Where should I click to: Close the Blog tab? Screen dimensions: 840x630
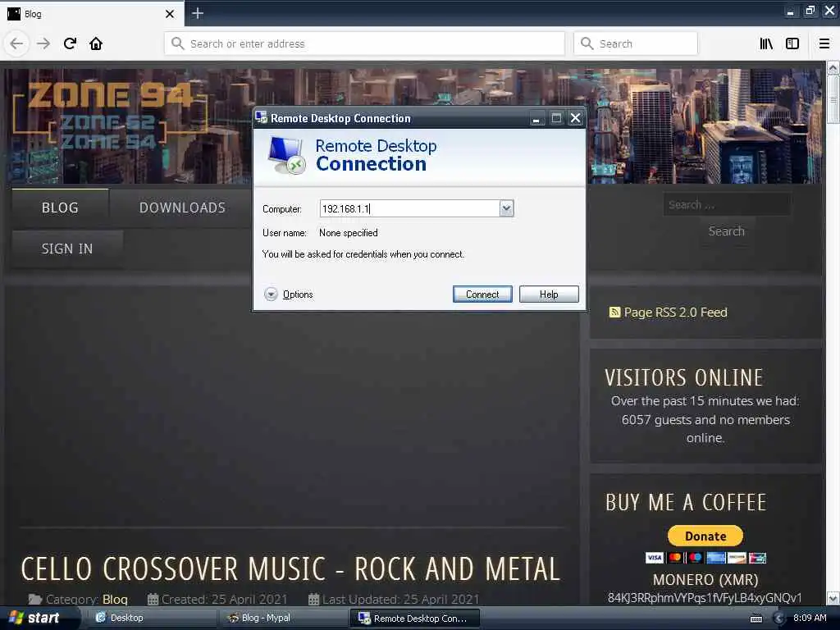(170, 14)
